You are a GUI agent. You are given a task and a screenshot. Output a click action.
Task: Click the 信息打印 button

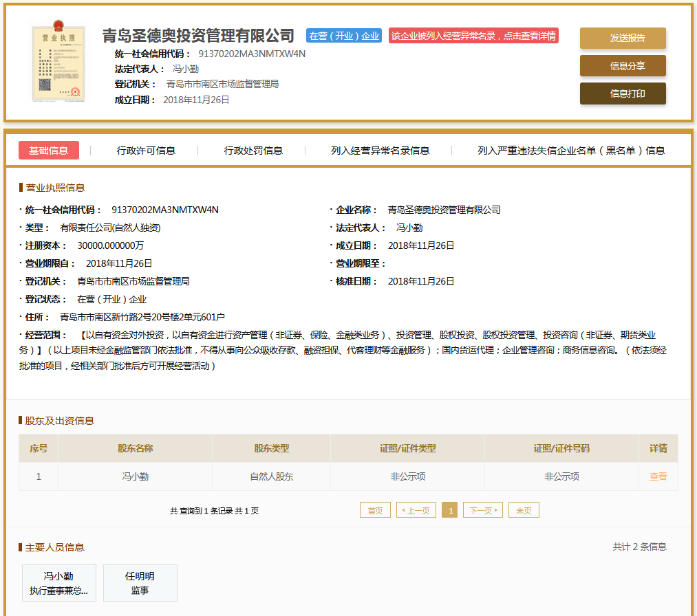623,93
